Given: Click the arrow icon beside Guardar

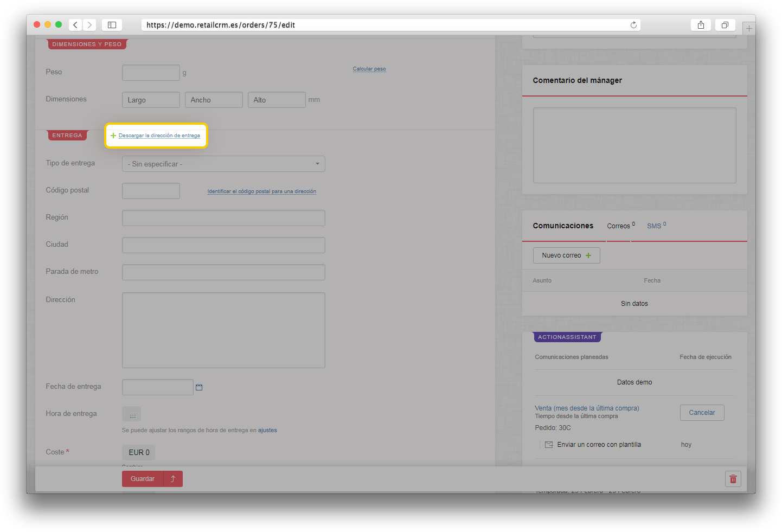Looking at the screenshot, I should coord(173,479).
